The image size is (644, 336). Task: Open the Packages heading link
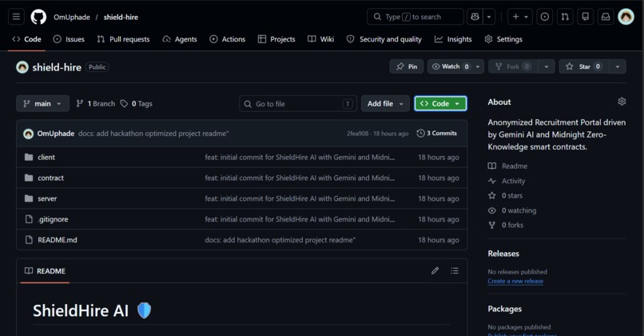[505, 309]
